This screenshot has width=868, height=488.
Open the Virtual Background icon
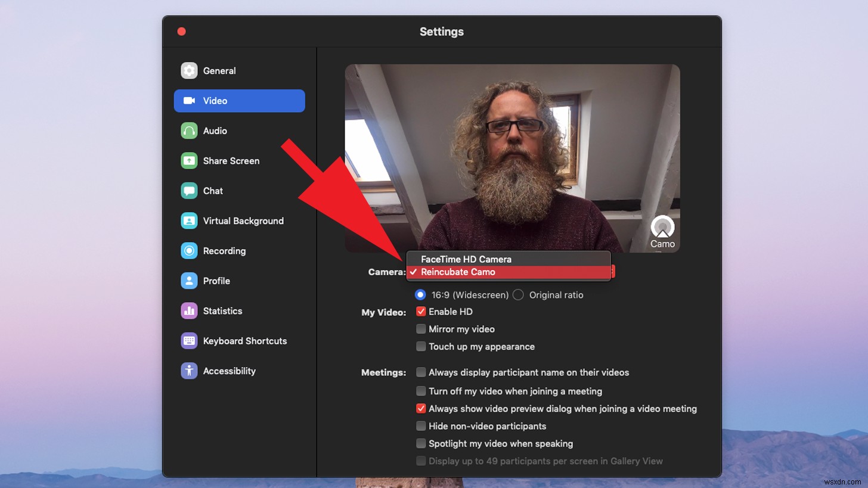click(189, 220)
